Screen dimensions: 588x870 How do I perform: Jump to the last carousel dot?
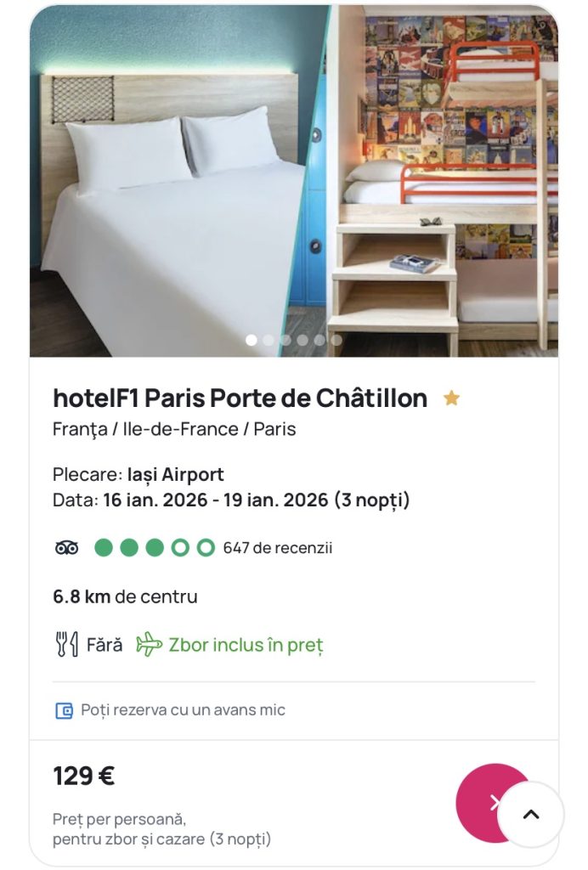pyautogui.click(x=336, y=340)
